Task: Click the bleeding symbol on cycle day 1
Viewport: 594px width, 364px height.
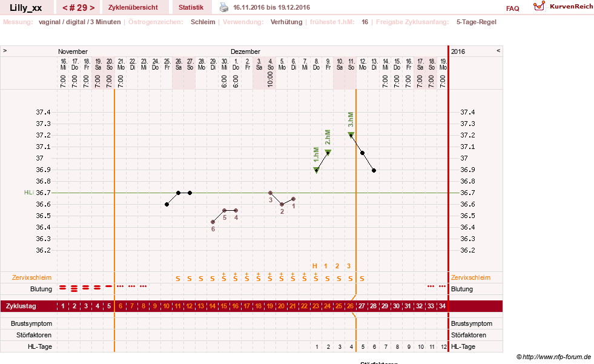Action: pos(63,288)
